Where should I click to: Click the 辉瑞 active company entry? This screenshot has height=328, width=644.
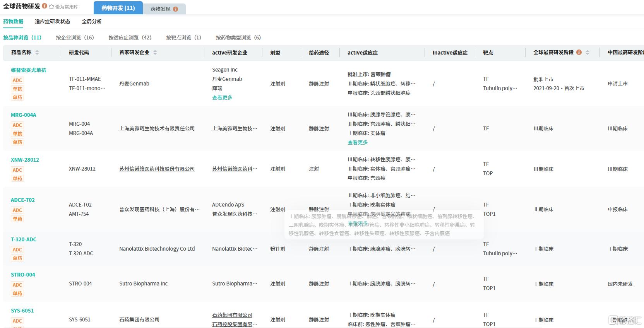pyautogui.click(x=217, y=88)
